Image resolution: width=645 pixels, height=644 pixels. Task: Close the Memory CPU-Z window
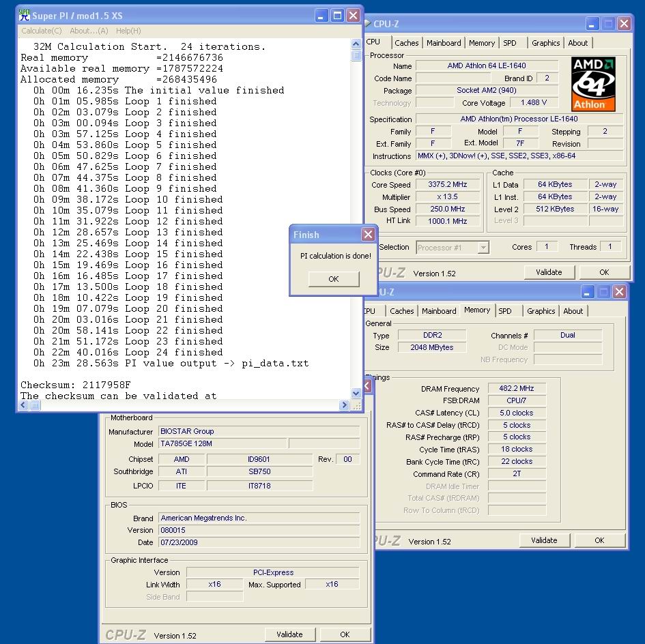point(619,292)
